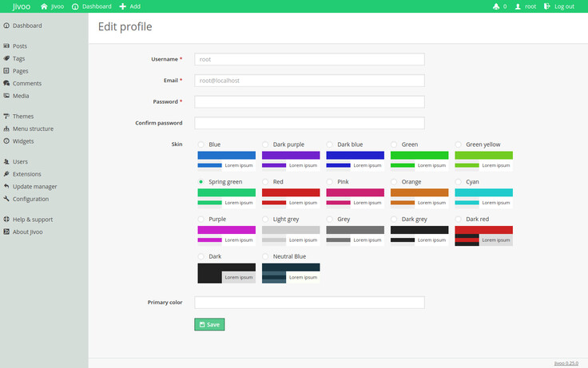Click the Add plus icon in top bar

coord(122,6)
